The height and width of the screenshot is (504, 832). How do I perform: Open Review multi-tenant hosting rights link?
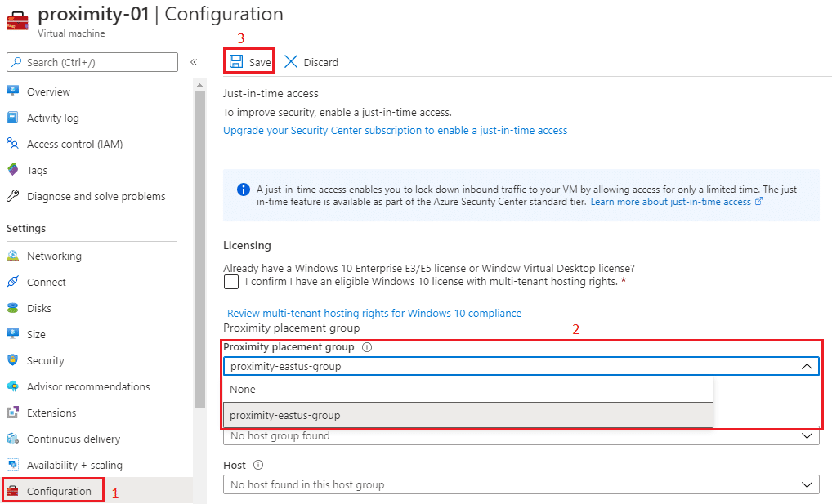click(x=374, y=313)
